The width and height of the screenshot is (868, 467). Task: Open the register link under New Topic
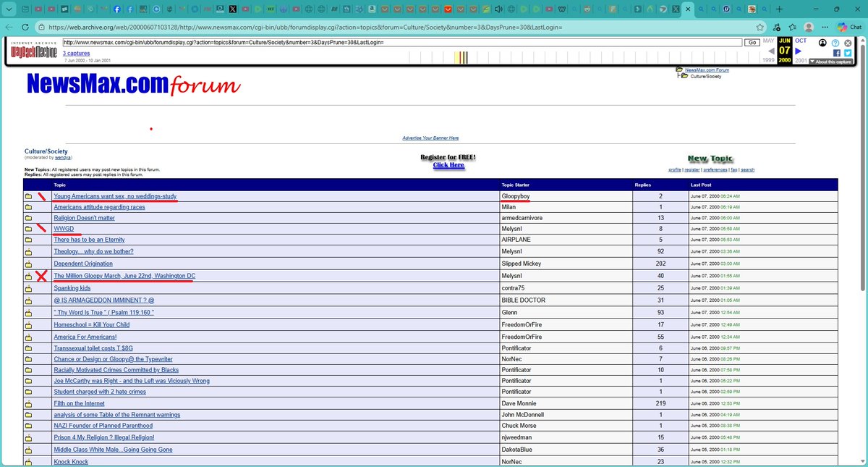click(x=692, y=169)
